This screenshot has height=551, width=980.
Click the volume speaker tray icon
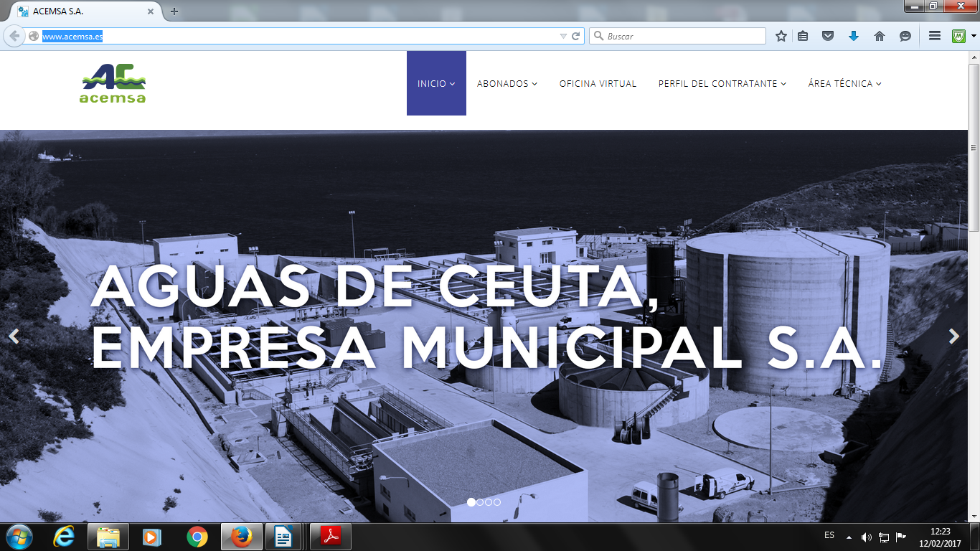point(867,537)
